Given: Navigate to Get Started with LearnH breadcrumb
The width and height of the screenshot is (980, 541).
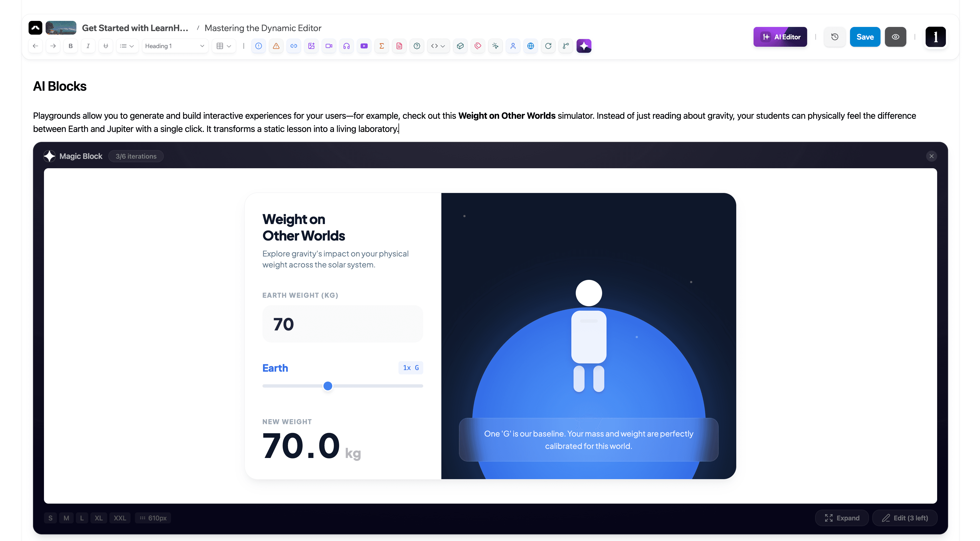Looking at the screenshot, I should (135, 28).
